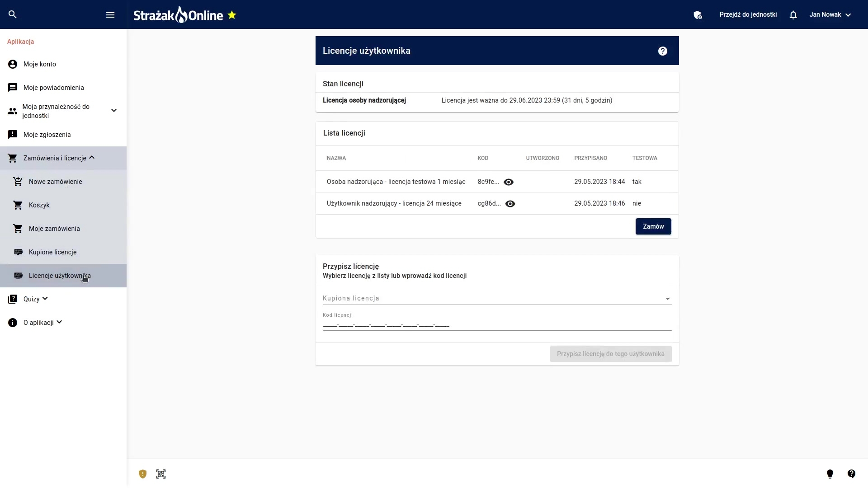Click the Licencje użytkownika sidebar icon
868x488 pixels.
[19, 276]
